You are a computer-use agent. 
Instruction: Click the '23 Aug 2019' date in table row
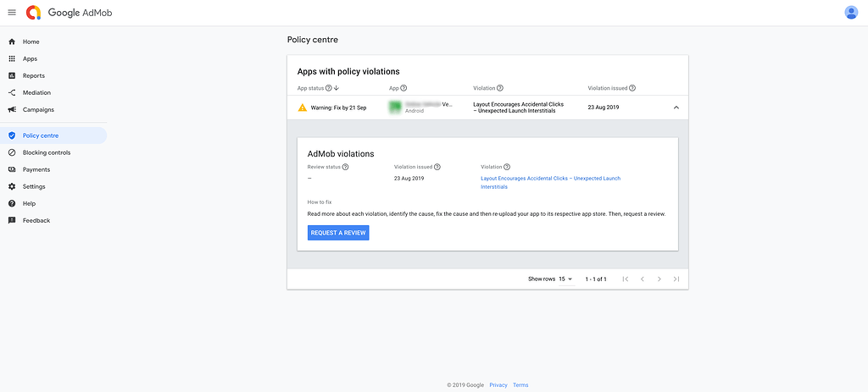tap(603, 108)
